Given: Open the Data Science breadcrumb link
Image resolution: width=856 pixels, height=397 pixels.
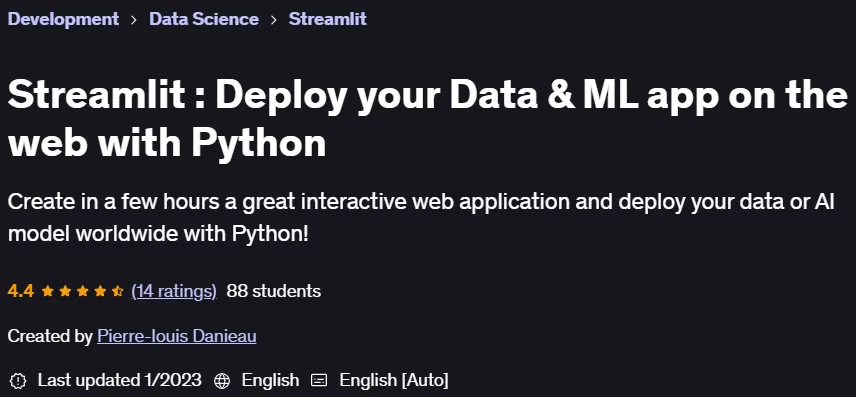Looking at the screenshot, I should coord(204,19).
